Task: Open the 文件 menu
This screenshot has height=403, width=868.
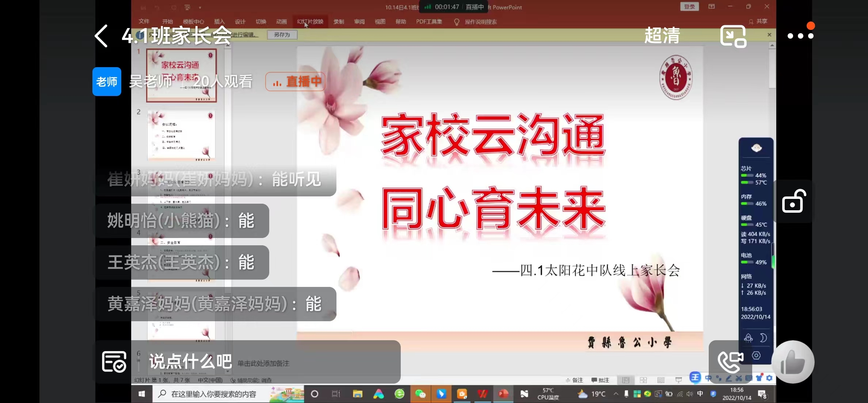Action: click(x=144, y=22)
